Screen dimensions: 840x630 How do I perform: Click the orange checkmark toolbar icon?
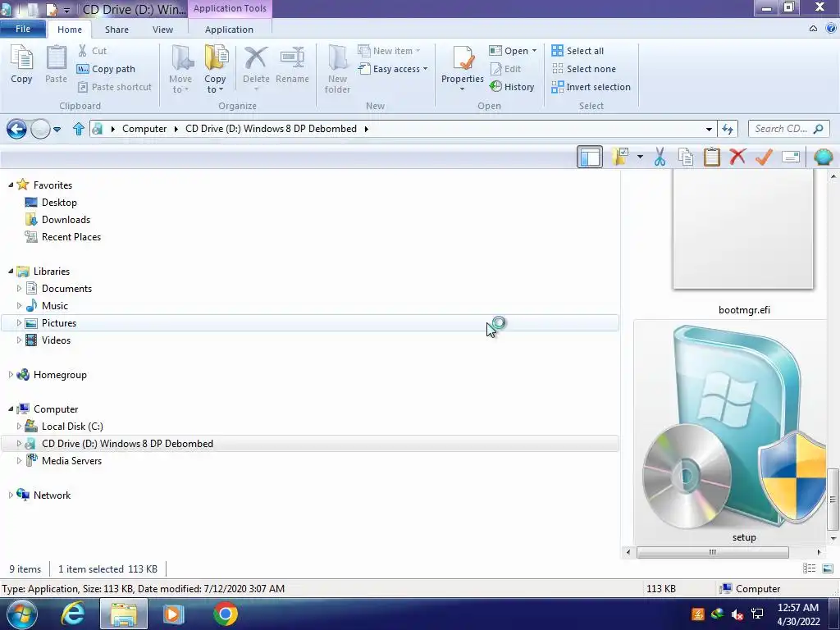click(764, 157)
